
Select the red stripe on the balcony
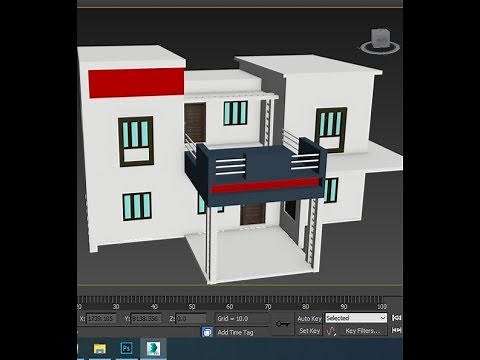coord(266,185)
